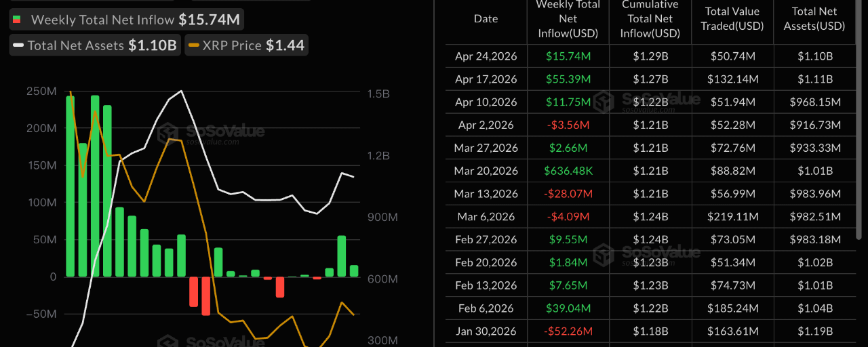
Task: Click the $983.96M net assets cell
Action: (814, 194)
